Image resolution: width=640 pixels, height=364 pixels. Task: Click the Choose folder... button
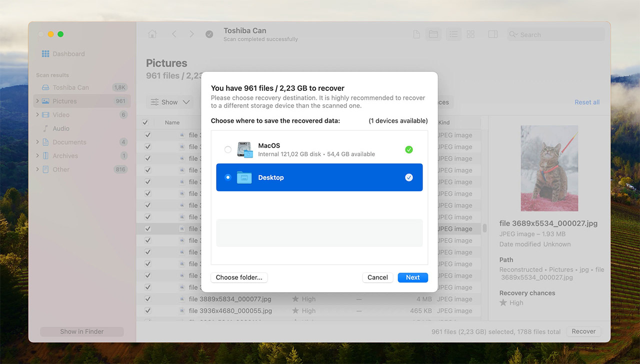coord(239,278)
